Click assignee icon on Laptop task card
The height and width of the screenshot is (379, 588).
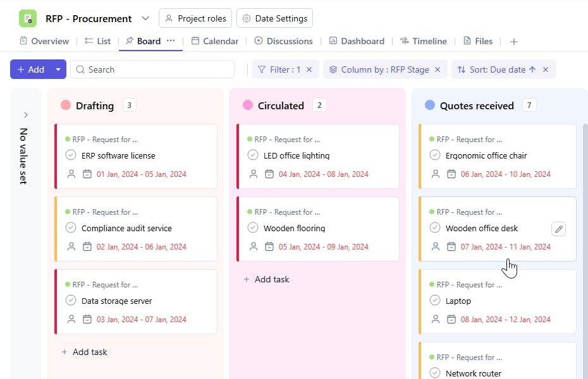click(436, 320)
